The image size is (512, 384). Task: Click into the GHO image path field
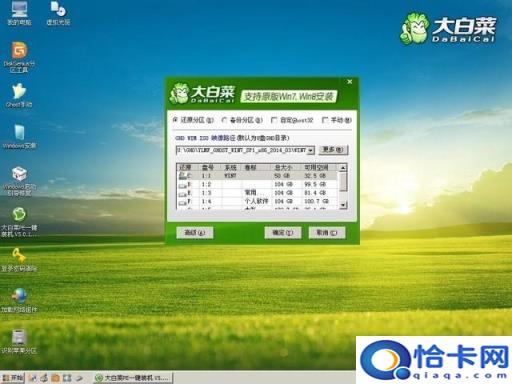click(242, 151)
